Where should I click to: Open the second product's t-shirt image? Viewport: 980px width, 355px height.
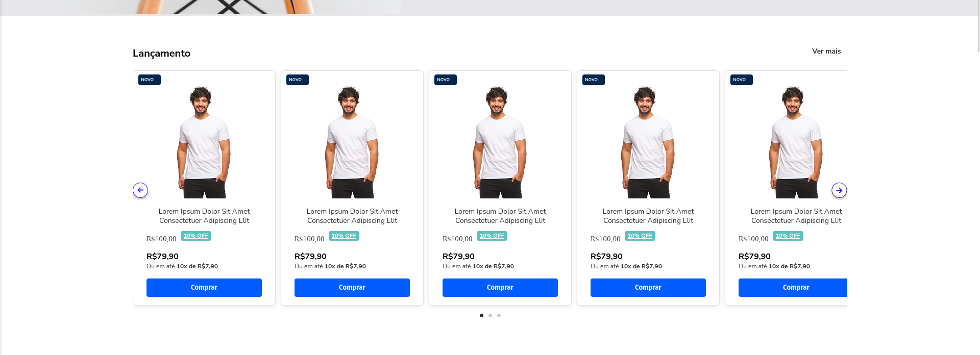click(352, 142)
